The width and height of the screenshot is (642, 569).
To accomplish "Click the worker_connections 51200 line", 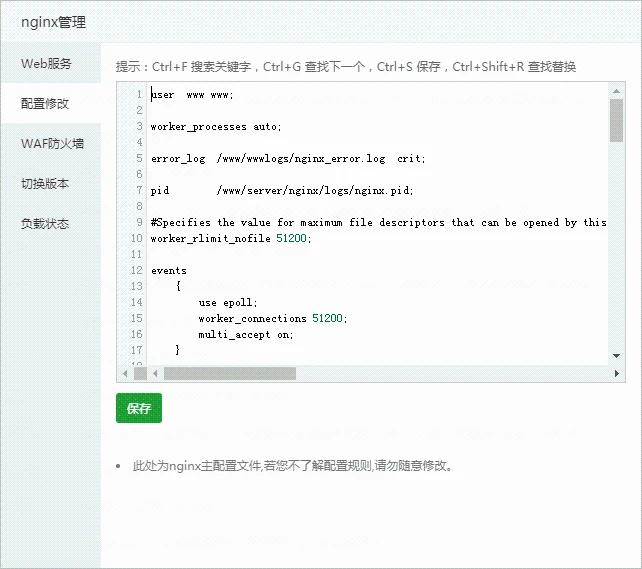I will coord(273,318).
